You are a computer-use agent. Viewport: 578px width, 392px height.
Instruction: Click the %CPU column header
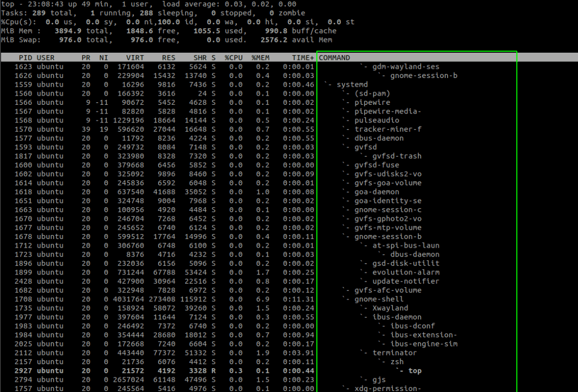pyautogui.click(x=234, y=58)
